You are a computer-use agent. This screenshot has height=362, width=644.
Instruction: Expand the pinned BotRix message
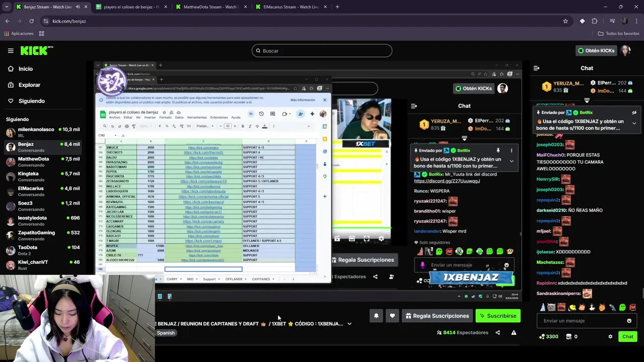pos(634,123)
